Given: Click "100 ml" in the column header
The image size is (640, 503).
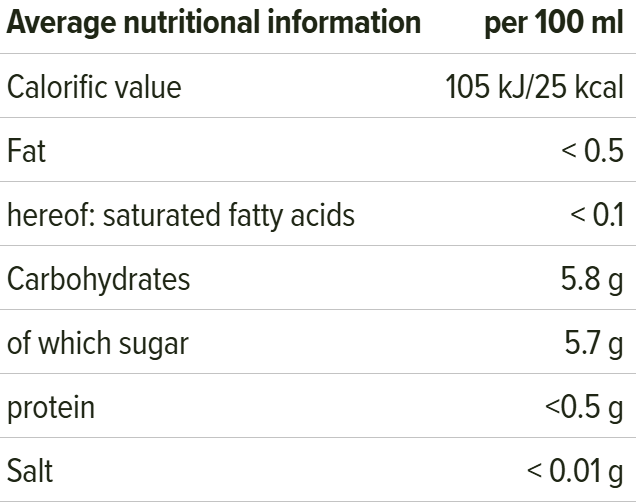Looking at the screenshot, I should pyautogui.click(x=574, y=23).
